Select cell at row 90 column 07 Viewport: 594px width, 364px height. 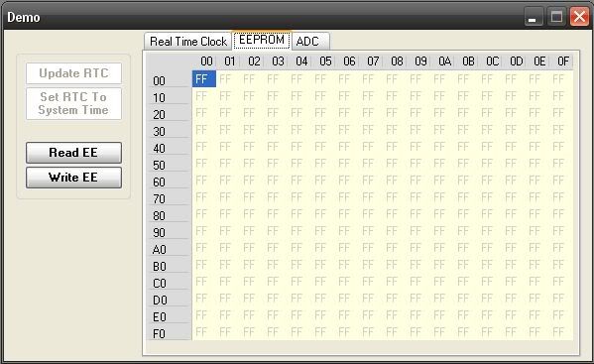click(371, 231)
